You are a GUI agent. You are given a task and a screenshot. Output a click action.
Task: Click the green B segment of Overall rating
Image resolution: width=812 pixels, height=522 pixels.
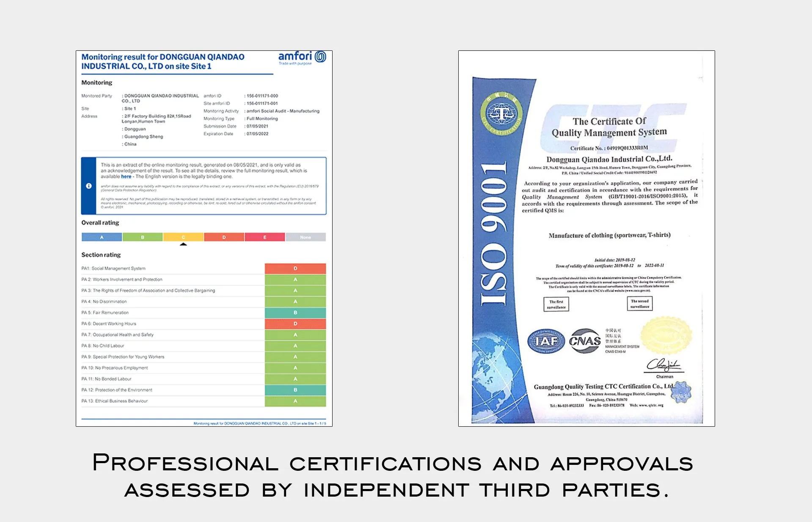[x=143, y=237]
